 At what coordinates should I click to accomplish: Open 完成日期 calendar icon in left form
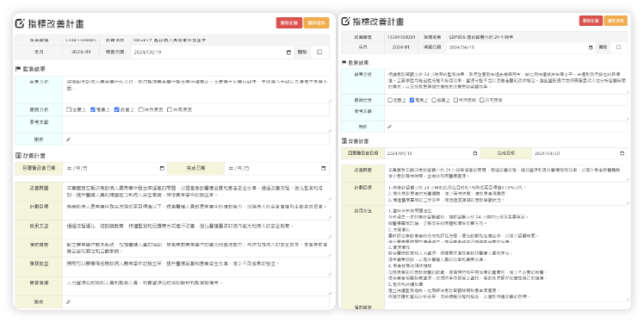click(323, 168)
